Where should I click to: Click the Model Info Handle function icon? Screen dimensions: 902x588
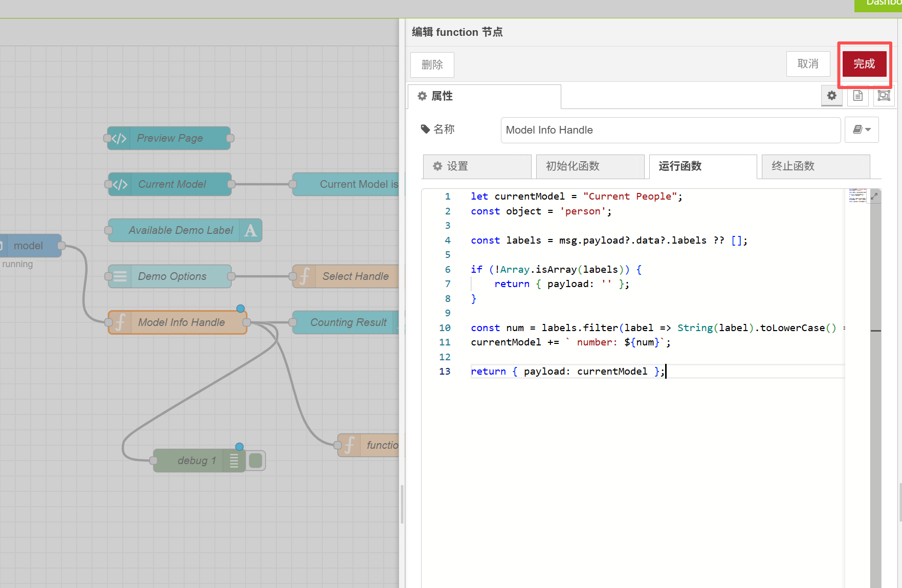pyautogui.click(x=121, y=322)
